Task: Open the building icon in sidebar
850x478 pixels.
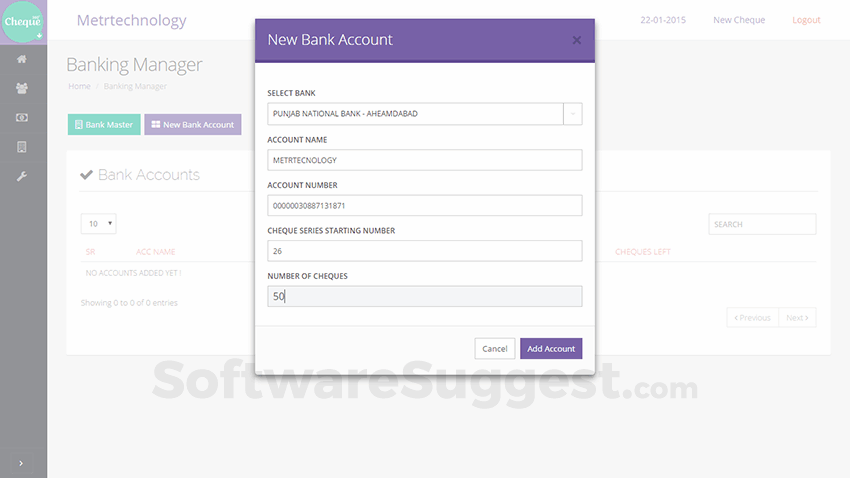Action: (x=22, y=147)
